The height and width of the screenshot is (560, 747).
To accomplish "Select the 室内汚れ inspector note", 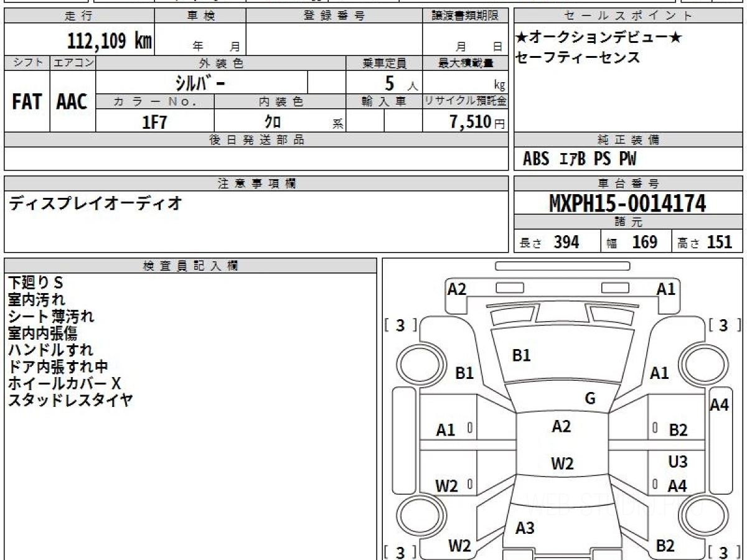I will (x=36, y=300).
